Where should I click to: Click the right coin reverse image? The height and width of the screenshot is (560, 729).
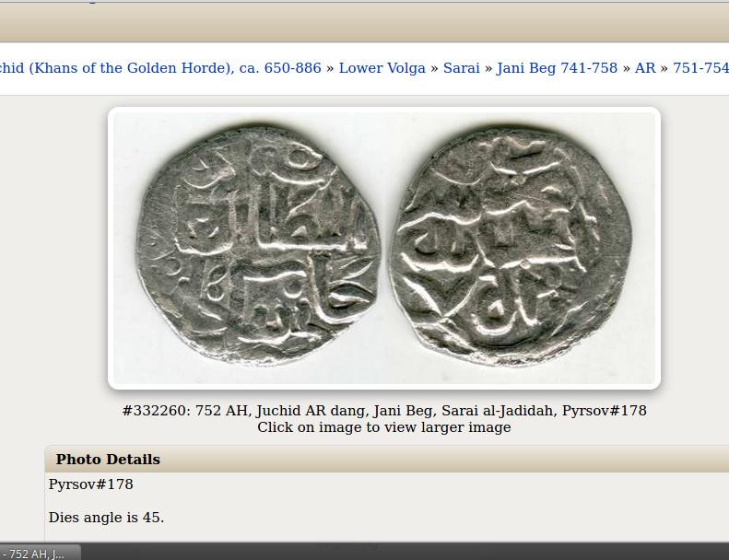(510, 245)
